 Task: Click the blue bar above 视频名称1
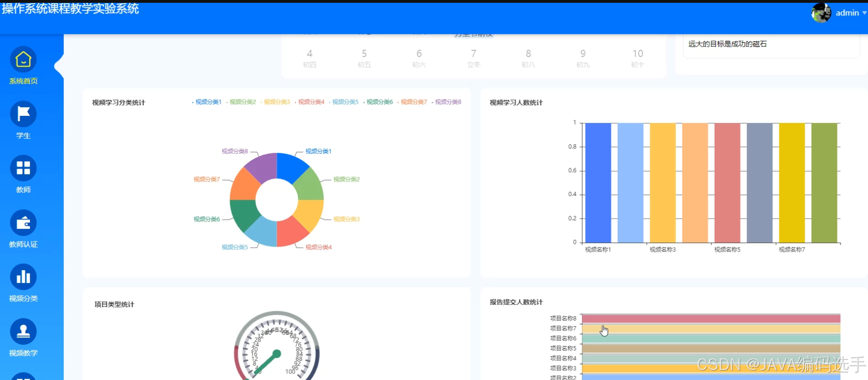[x=598, y=183]
